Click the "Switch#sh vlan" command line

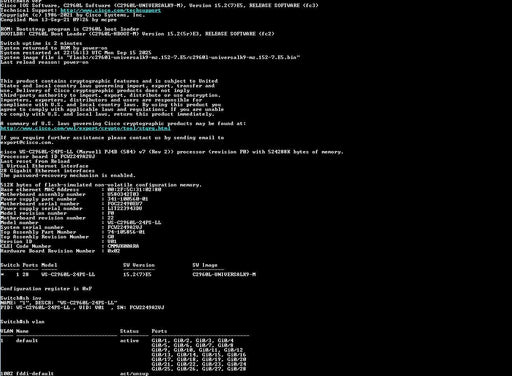[22, 322]
